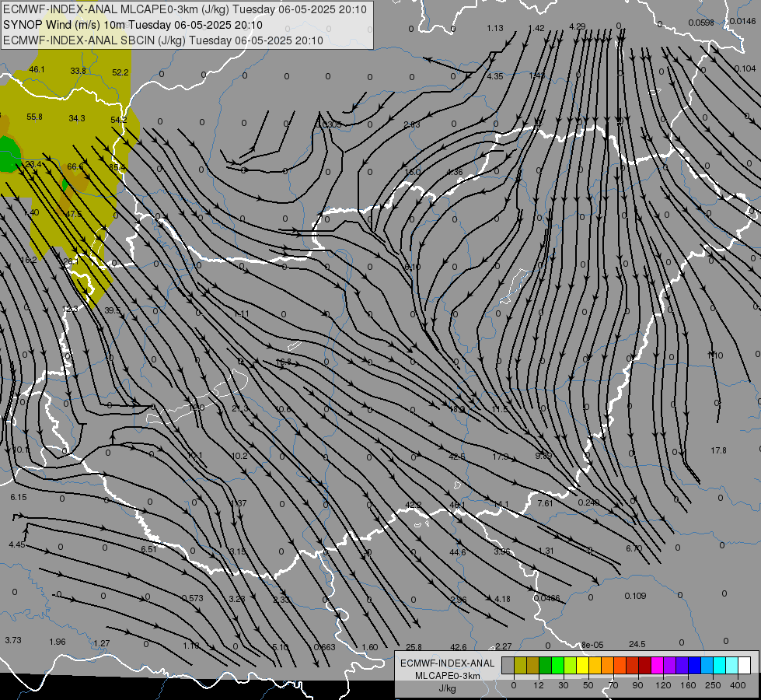Click the white legend swatch above 400
Viewport: 761px width, 700px height.
click(x=745, y=665)
